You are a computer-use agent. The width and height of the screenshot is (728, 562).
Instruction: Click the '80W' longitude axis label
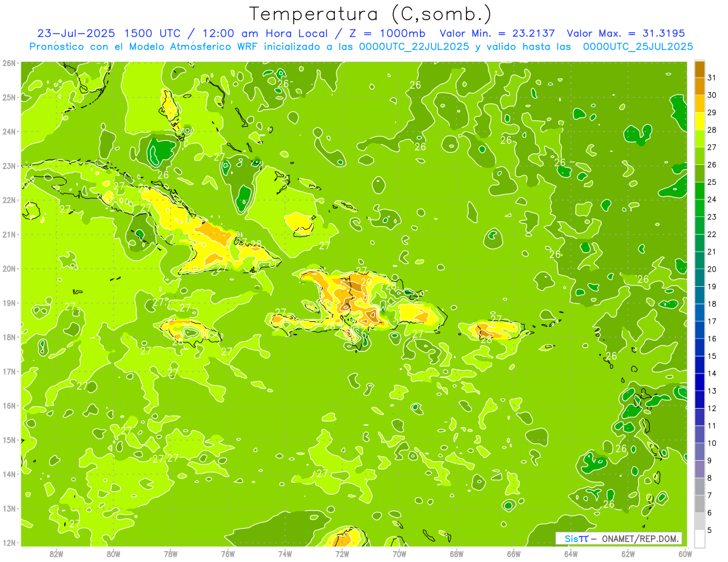(x=113, y=554)
